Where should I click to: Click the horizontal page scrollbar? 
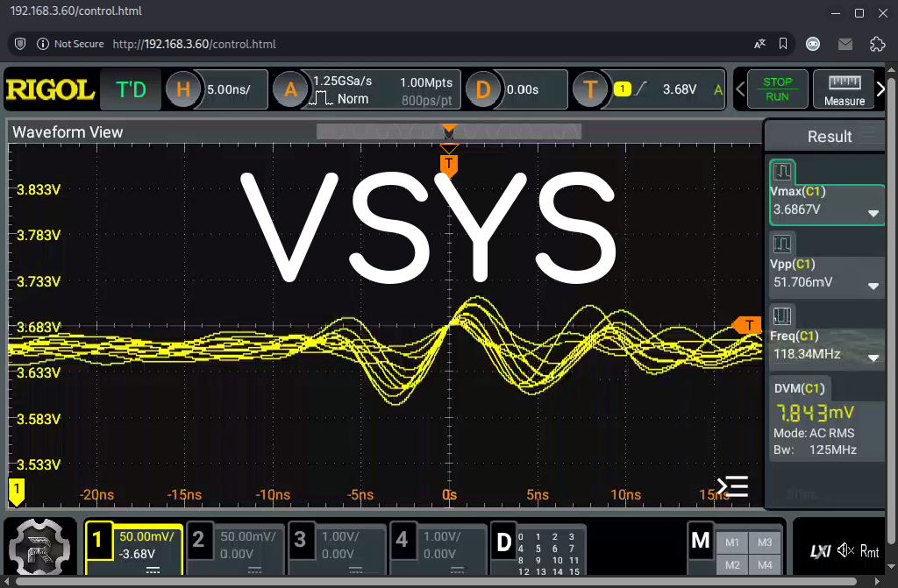point(435,582)
